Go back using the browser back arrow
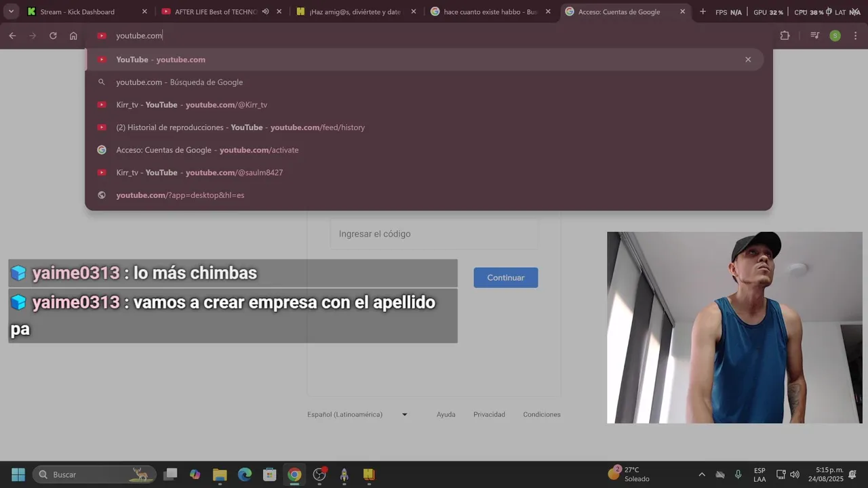 pyautogui.click(x=12, y=36)
